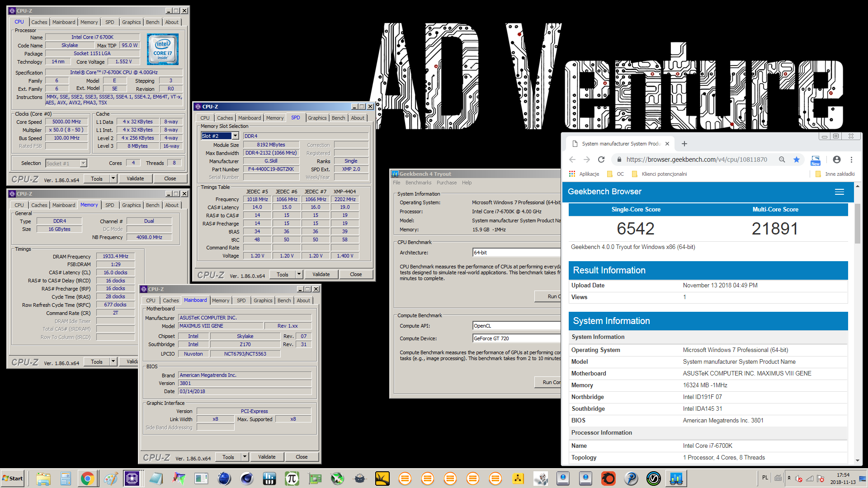Screen dimensions: 868x488
Task: Open the Klienci potencjonalni bookmarks folder
Action: (x=660, y=174)
